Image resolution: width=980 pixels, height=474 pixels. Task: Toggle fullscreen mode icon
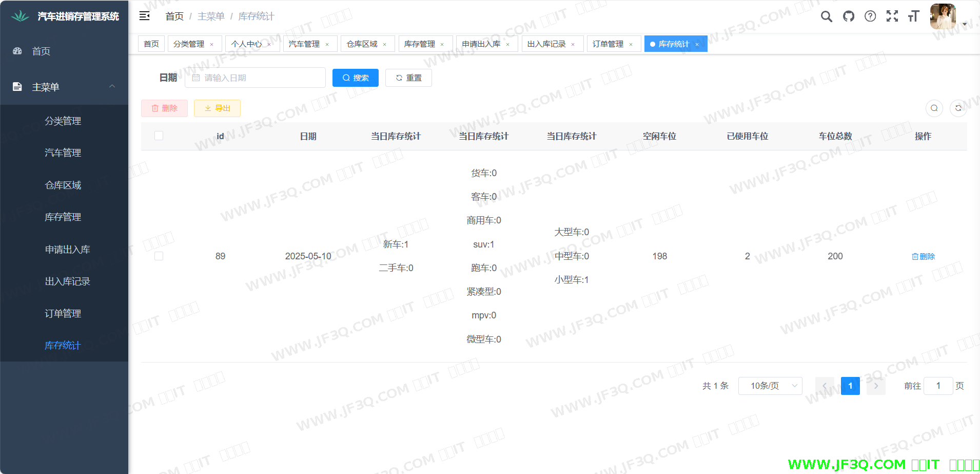coord(892,16)
